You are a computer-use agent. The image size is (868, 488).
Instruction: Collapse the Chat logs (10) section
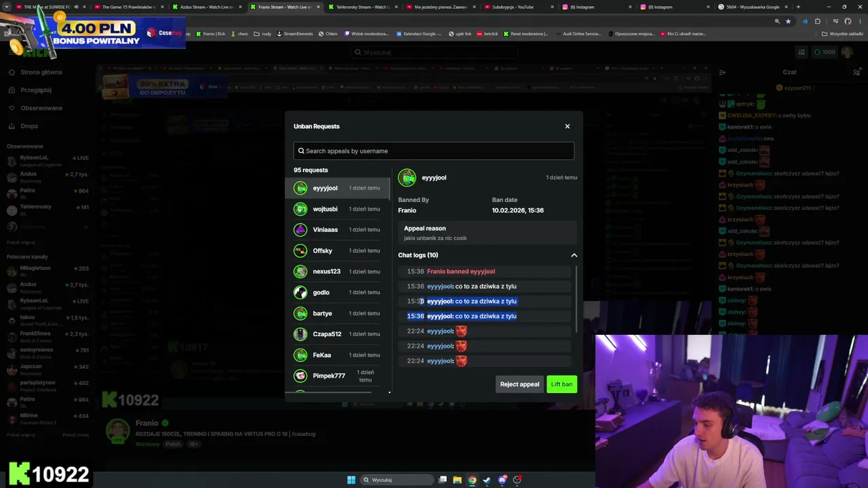pos(574,255)
